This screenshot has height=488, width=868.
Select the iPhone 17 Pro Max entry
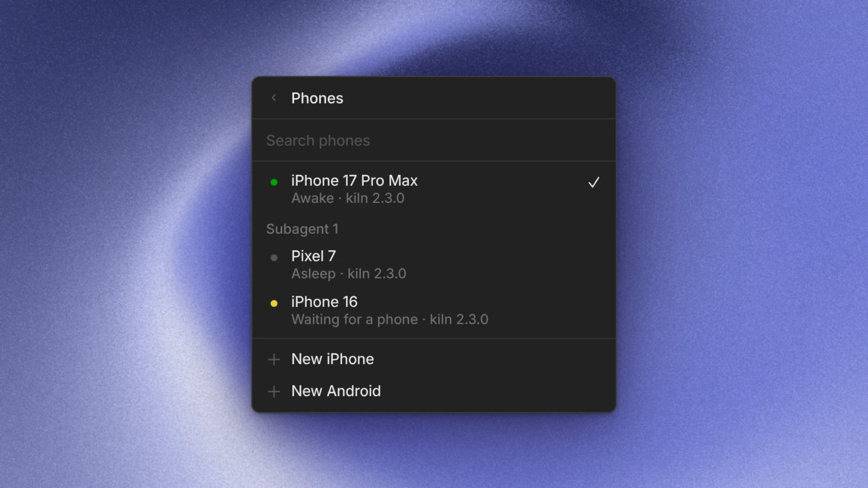434,189
